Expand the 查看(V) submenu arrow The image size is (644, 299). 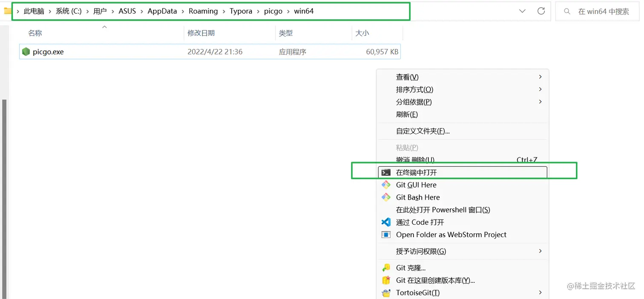point(540,77)
